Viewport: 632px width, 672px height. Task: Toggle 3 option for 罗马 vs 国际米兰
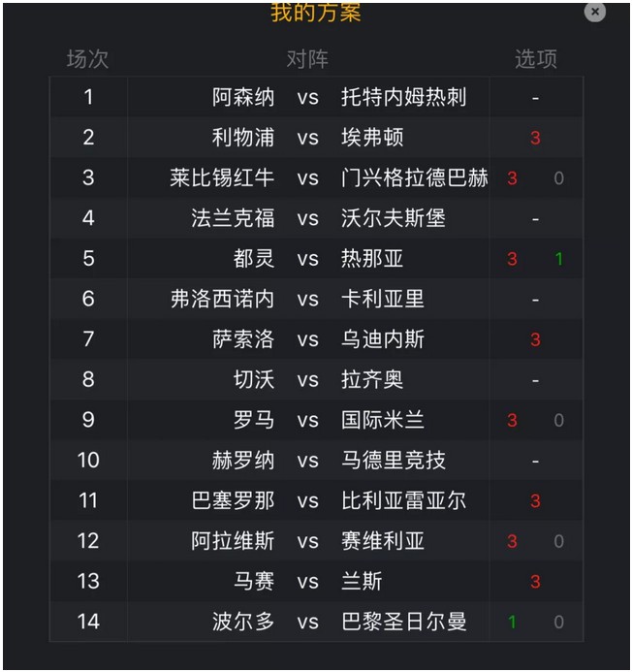pyautogui.click(x=512, y=421)
